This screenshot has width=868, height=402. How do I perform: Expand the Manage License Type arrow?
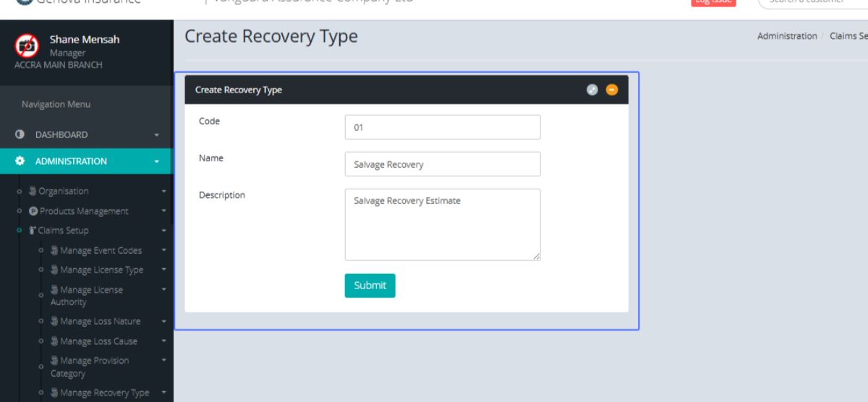tap(163, 270)
